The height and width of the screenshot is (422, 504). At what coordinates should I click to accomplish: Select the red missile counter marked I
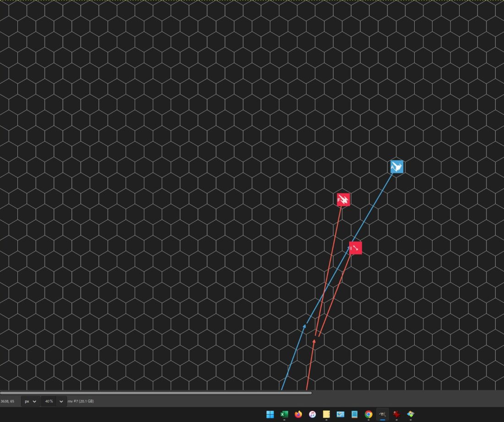356,248
